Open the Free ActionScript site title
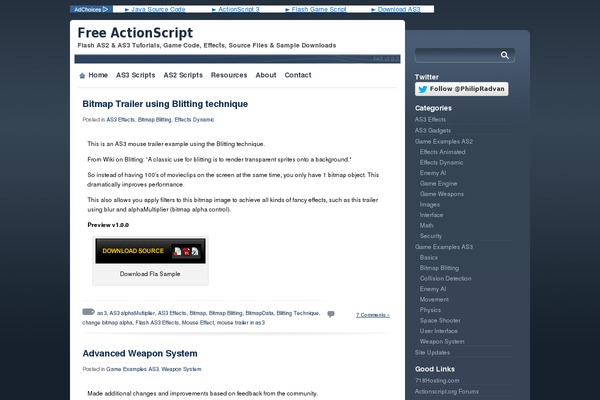 coord(135,33)
